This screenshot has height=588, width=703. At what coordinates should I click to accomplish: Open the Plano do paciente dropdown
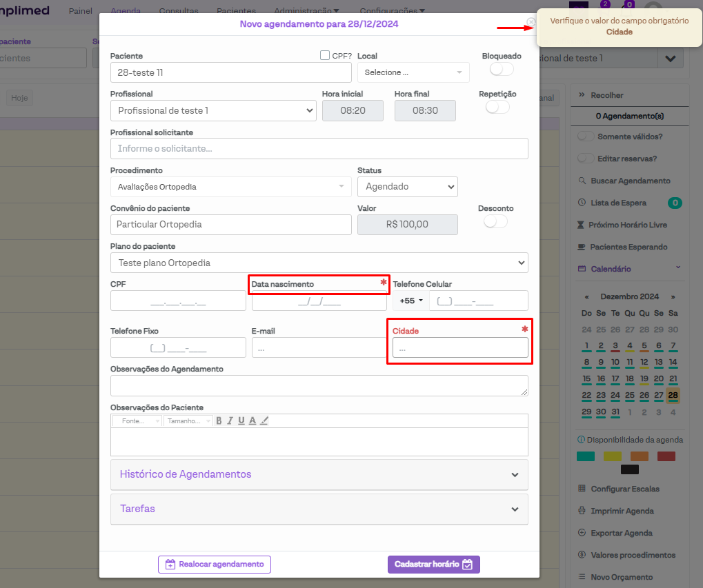pos(319,263)
